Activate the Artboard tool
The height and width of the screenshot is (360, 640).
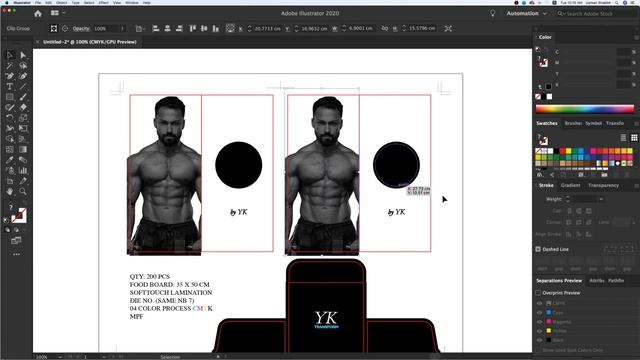coord(10,181)
